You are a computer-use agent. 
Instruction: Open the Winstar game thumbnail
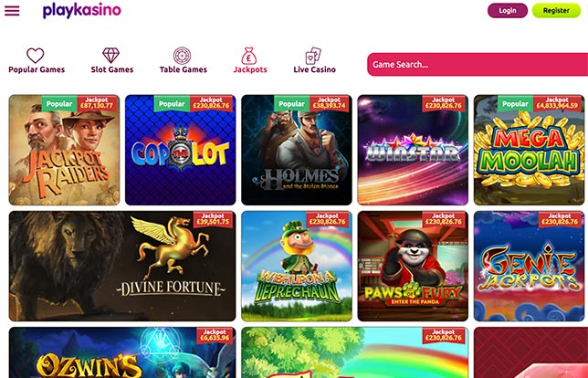click(413, 150)
